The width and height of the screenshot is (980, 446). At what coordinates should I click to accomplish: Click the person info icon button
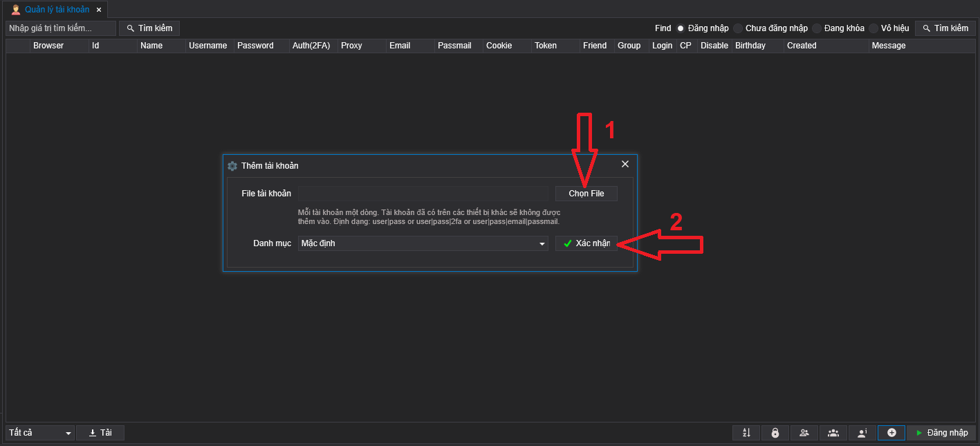pyautogui.click(x=862, y=433)
